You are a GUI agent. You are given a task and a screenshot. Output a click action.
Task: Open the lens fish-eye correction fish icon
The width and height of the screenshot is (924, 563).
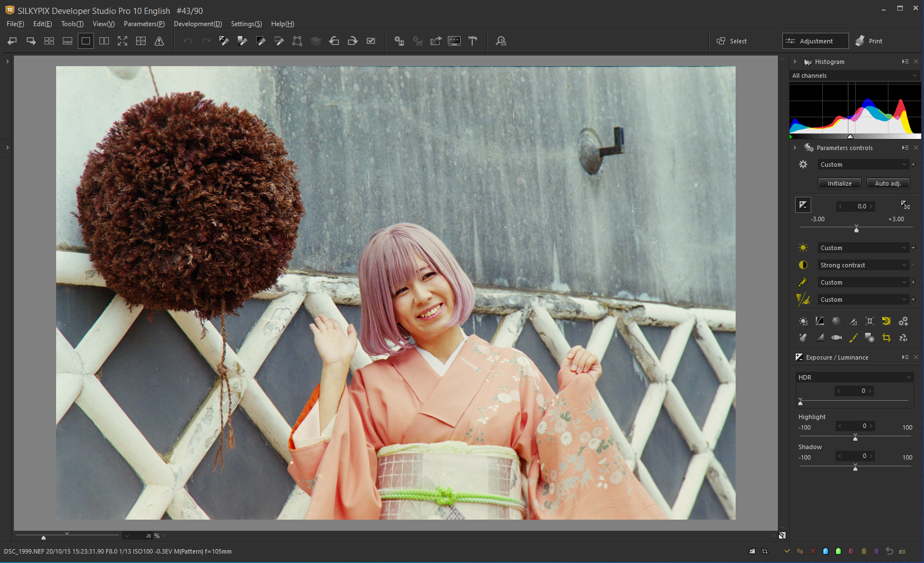836,337
